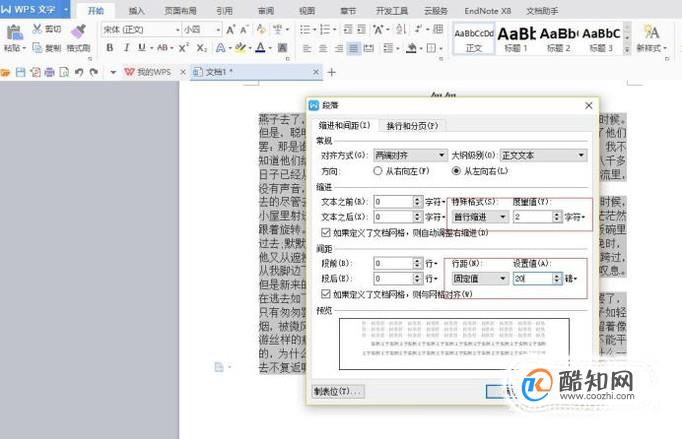Click the Save icon in quick access bar
Viewport: 682px width, 439px height.
point(20,72)
